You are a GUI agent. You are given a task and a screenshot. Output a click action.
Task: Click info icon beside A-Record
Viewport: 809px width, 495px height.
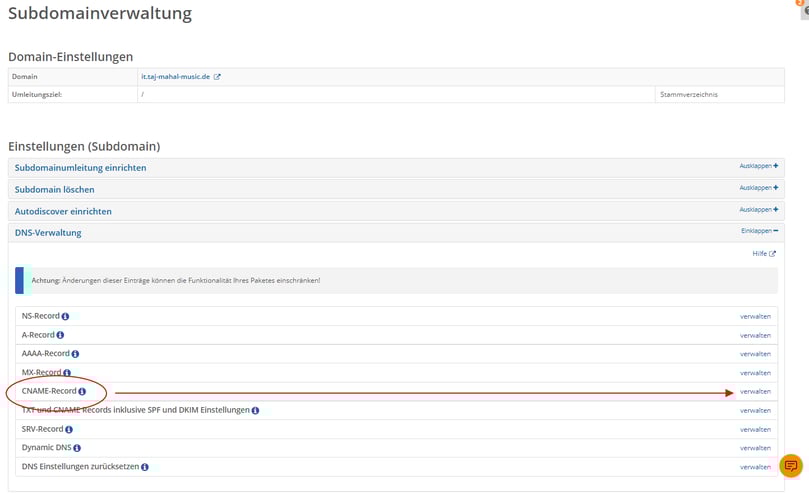click(x=60, y=335)
